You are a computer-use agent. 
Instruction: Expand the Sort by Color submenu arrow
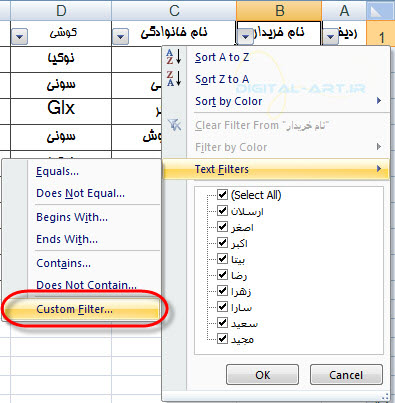[x=379, y=101]
